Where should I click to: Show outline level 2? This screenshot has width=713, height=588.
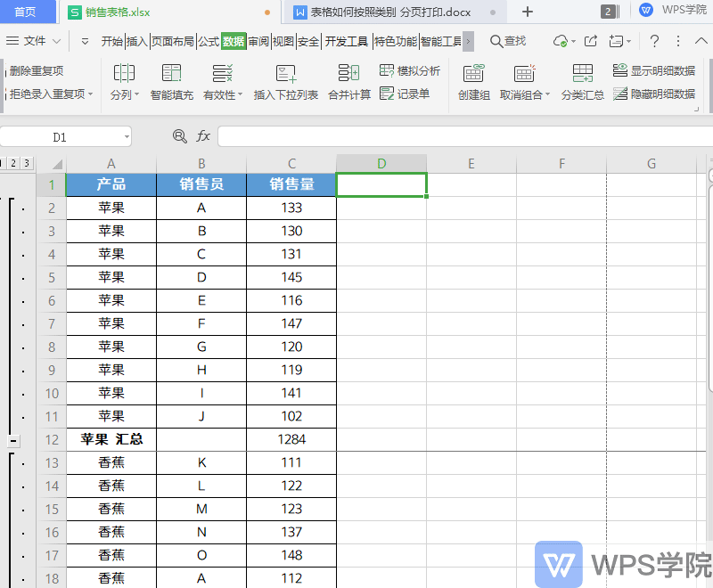tap(13, 163)
